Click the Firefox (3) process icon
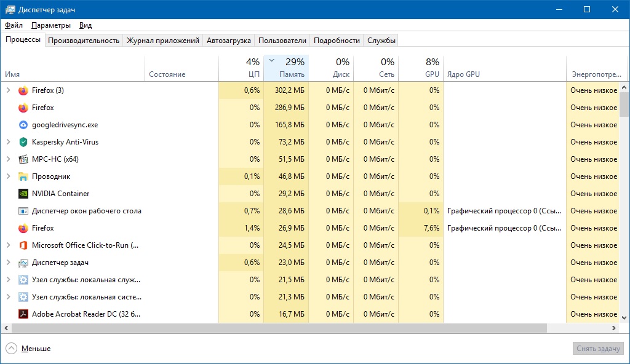This screenshot has height=364, width=630. (23, 90)
